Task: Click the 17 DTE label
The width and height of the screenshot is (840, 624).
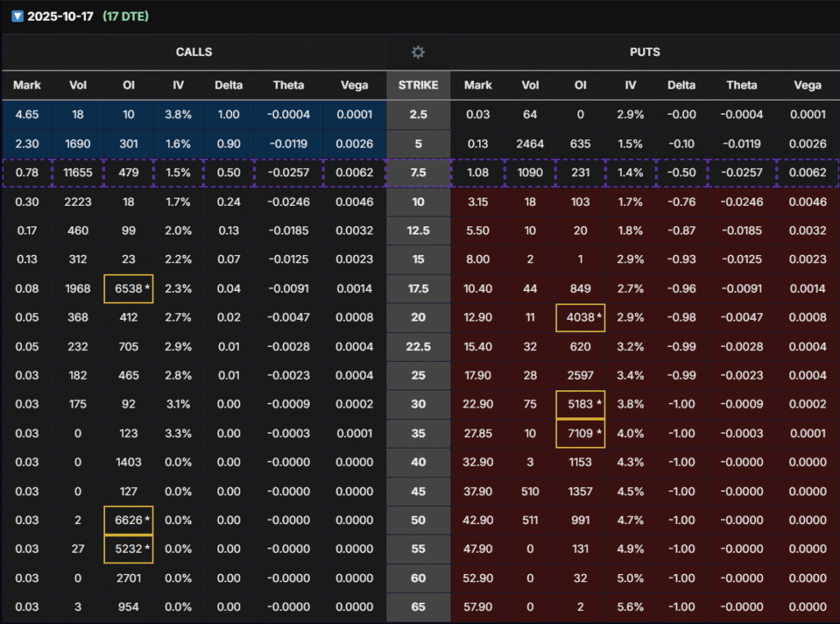Action: [x=126, y=16]
